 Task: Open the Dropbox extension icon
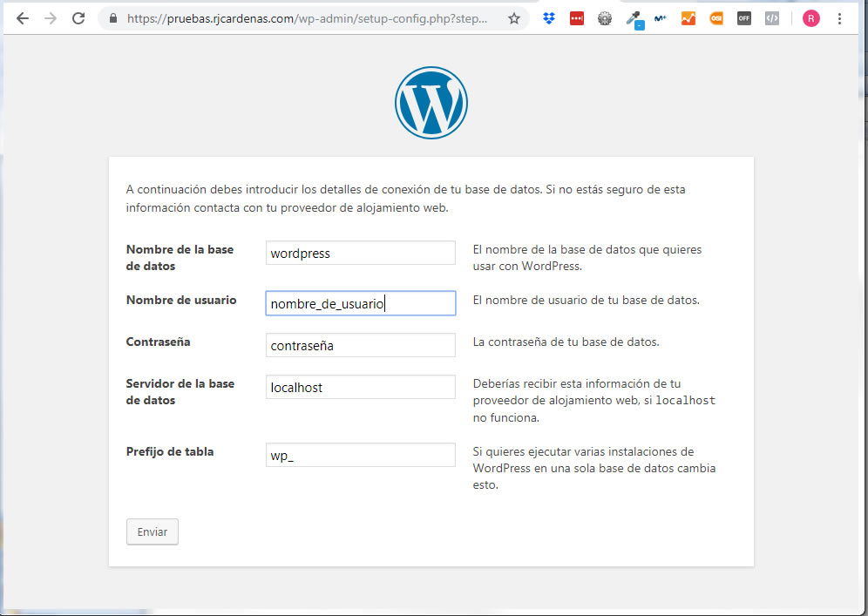pyautogui.click(x=549, y=18)
